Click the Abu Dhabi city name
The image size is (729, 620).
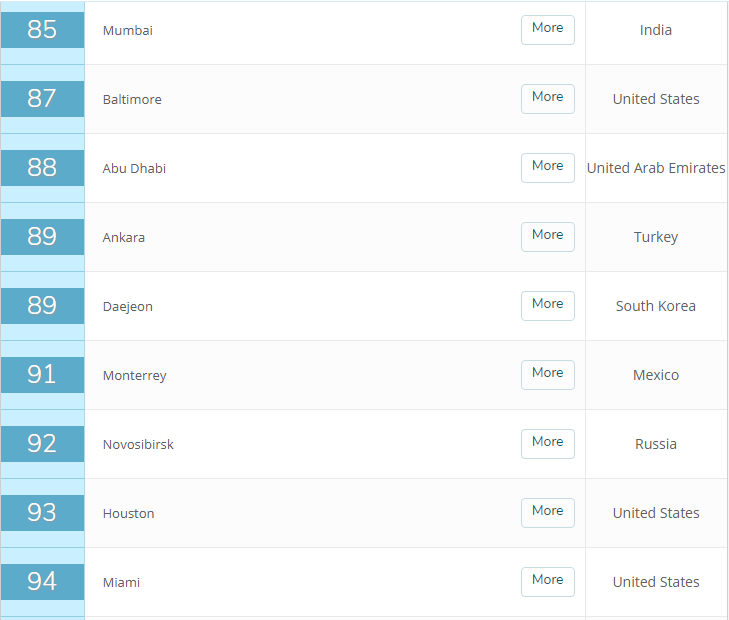134,169
